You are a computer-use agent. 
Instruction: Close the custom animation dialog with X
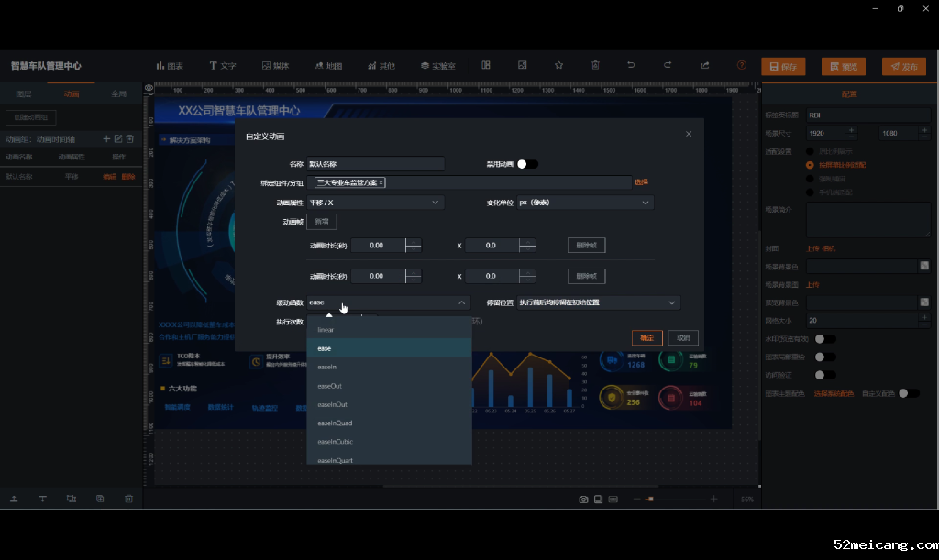[x=689, y=134]
